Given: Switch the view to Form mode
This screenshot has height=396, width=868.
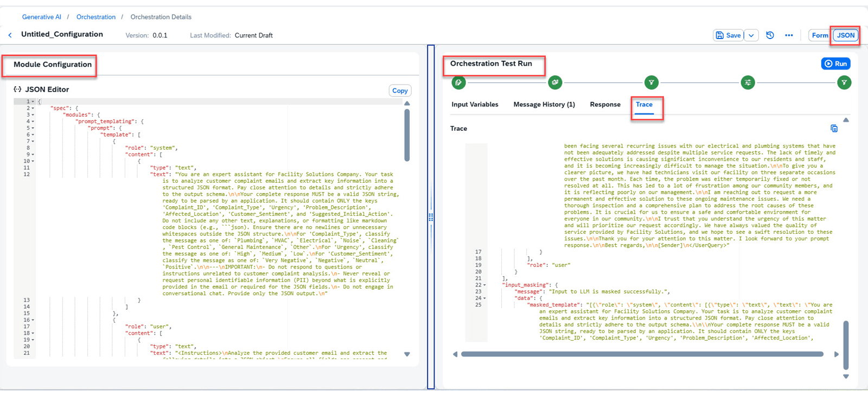Looking at the screenshot, I should click(820, 35).
